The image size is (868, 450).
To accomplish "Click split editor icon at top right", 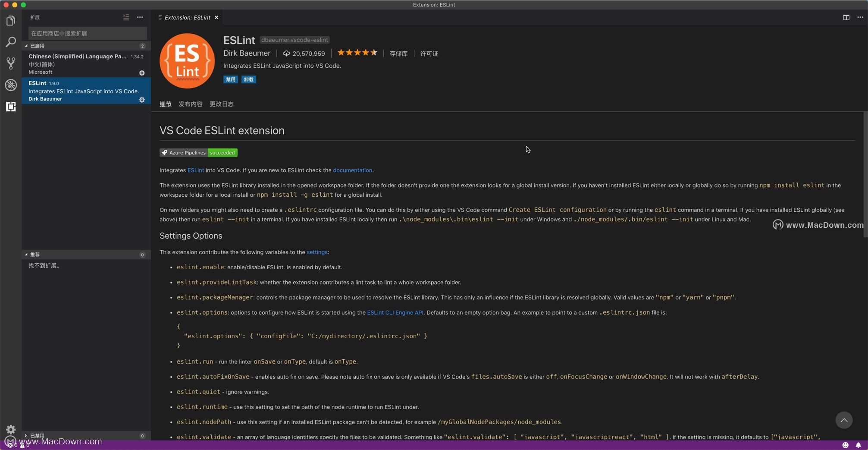I will (x=846, y=17).
